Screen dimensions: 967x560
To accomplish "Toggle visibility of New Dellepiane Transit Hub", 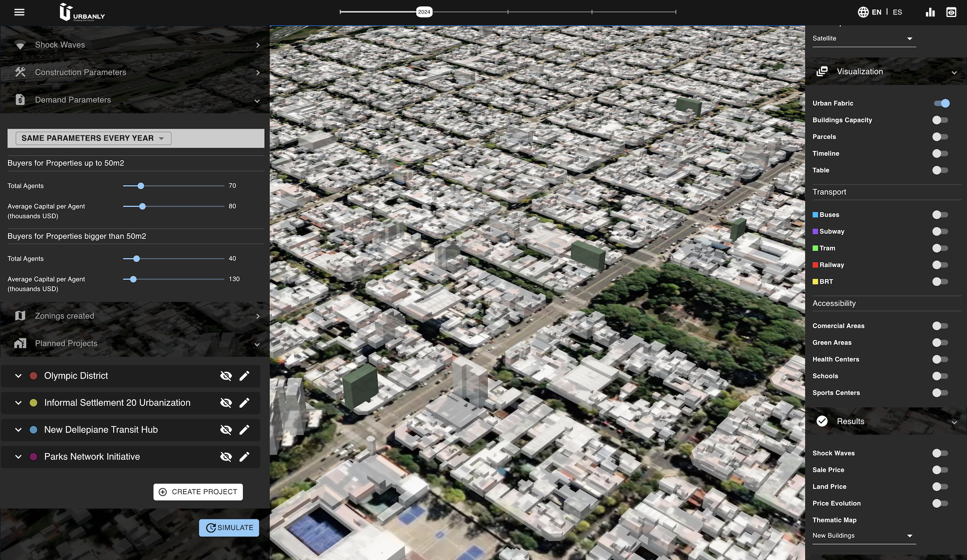I will (x=226, y=430).
